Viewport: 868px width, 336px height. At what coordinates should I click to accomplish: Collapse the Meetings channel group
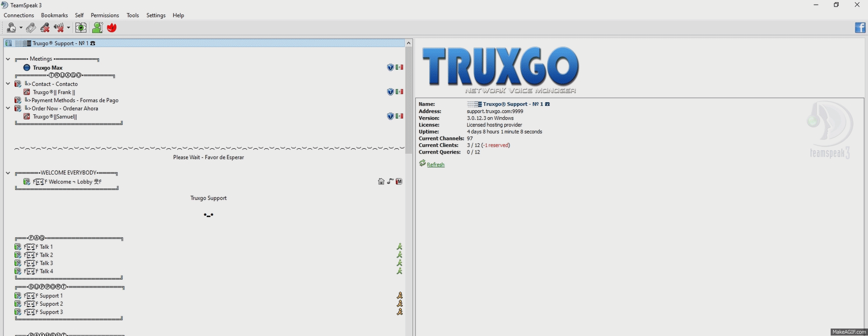pos(8,59)
